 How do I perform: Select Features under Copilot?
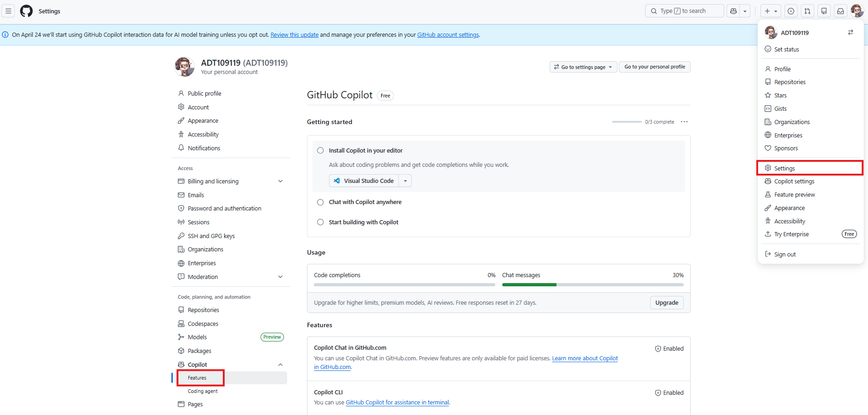point(231,378)
